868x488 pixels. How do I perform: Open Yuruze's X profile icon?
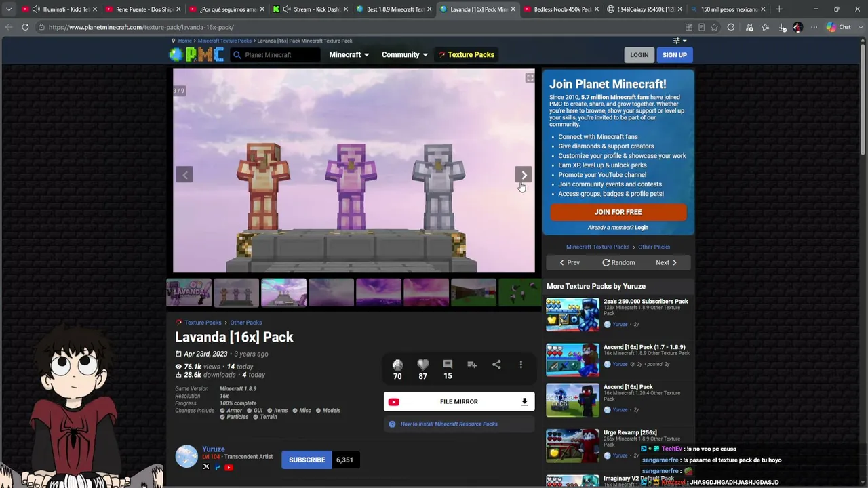[206, 466]
